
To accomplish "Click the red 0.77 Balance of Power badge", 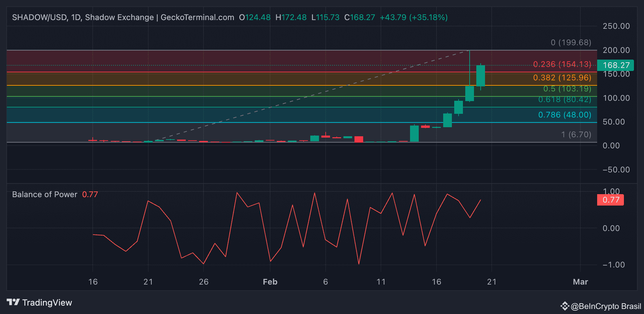I will coord(610,200).
